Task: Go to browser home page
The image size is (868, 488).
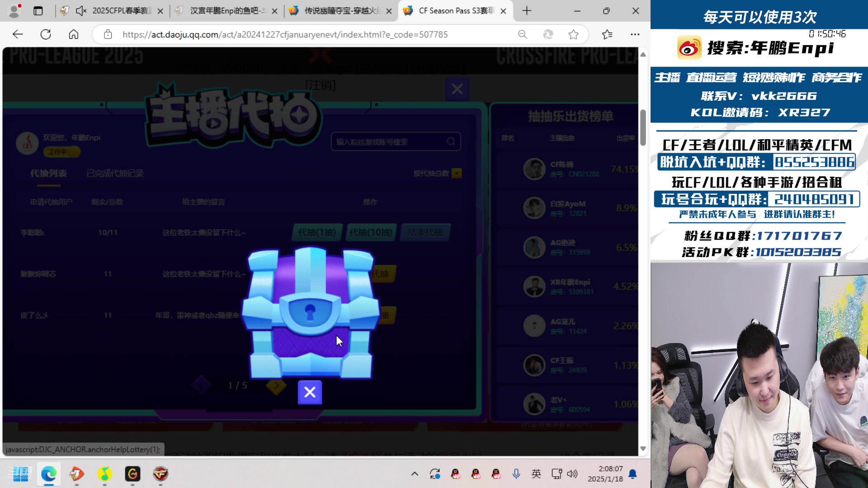Action: (x=74, y=34)
